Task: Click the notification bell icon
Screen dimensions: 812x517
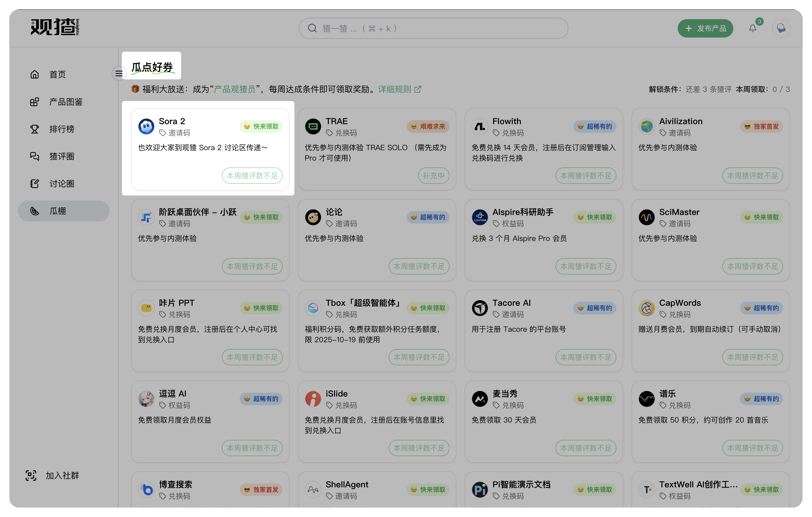Action: (x=752, y=28)
